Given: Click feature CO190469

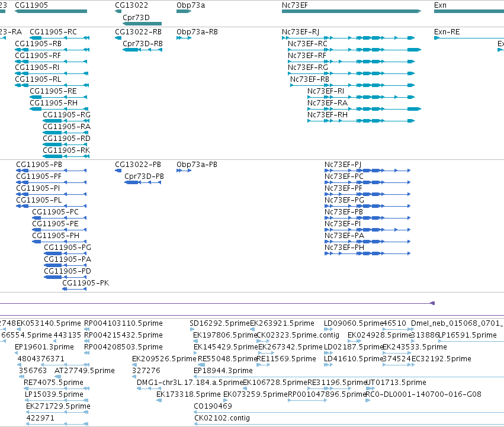Looking at the screenshot, I should [x=213, y=406].
